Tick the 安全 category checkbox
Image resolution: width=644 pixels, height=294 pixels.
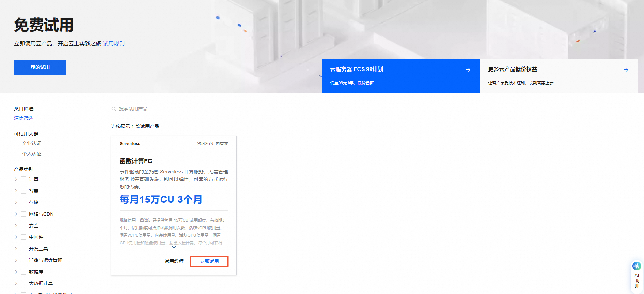[x=23, y=226]
